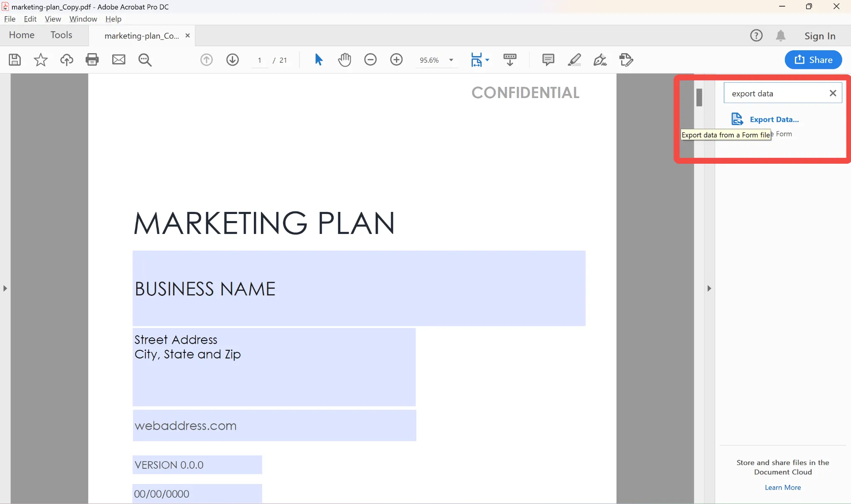This screenshot has height=504, width=851.
Task: Select the Highlight text tool
Action: click(574, 60)
